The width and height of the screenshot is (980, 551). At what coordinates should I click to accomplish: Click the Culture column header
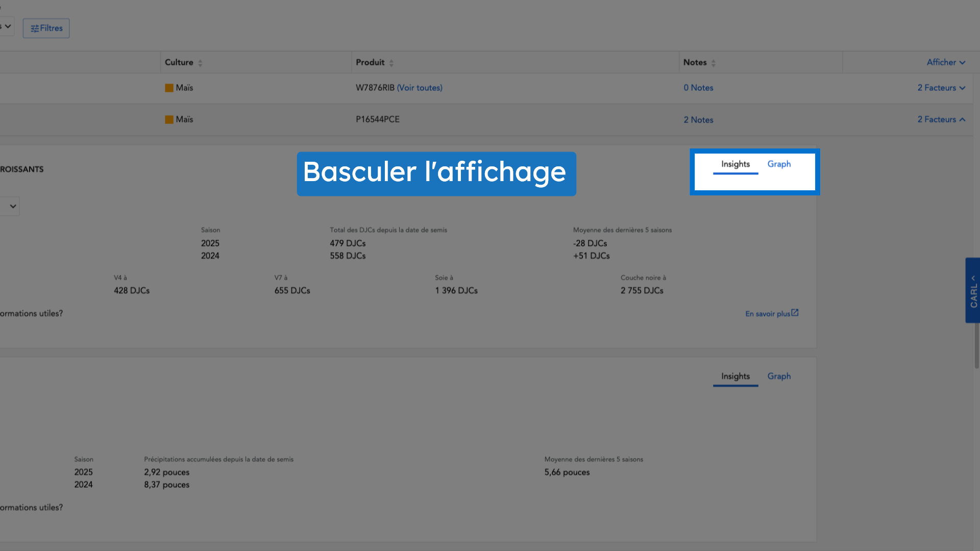coord(256,62)
